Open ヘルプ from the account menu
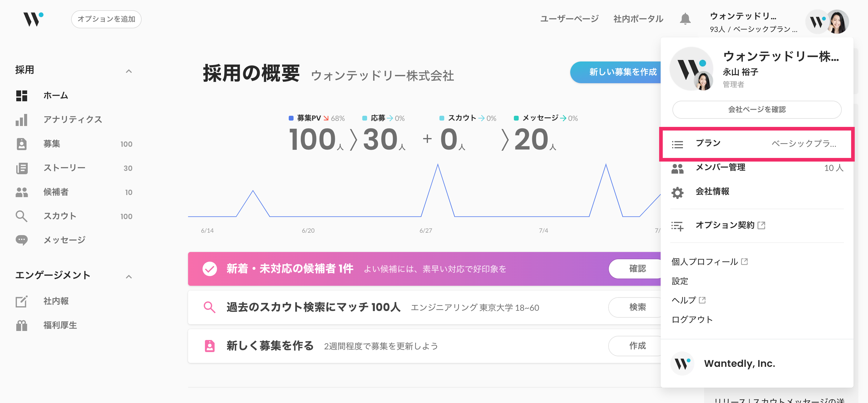This screenshot has height=403, width=868. click(688, 300)
